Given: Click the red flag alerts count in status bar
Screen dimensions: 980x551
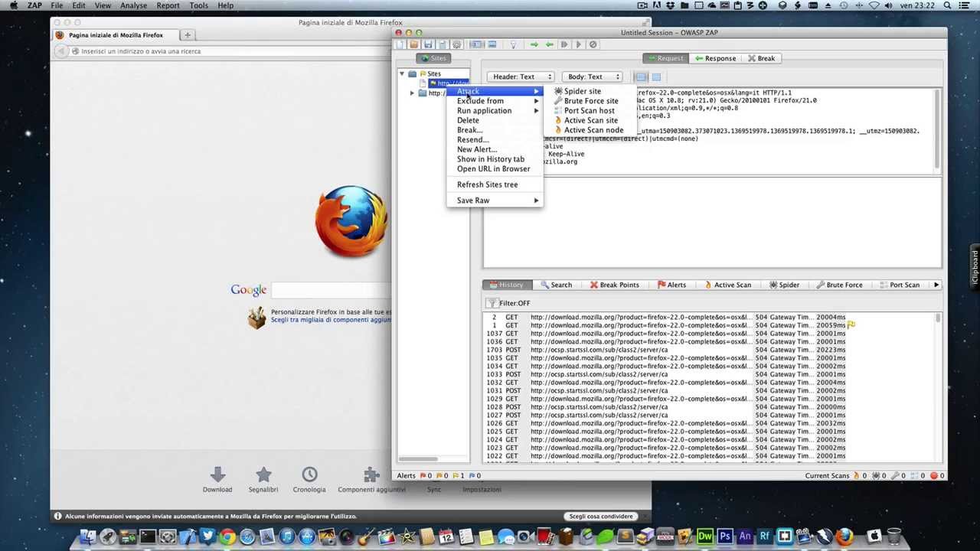Looking at the screenshot, I should (x=425, y=475).
